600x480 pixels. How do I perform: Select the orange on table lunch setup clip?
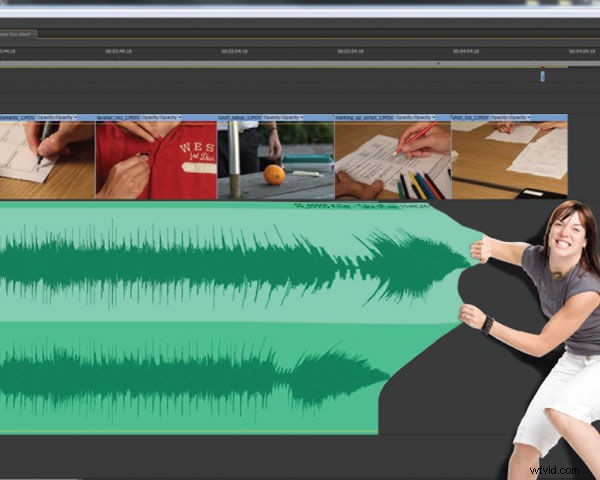pyautogui.click(x=276, y=160)
